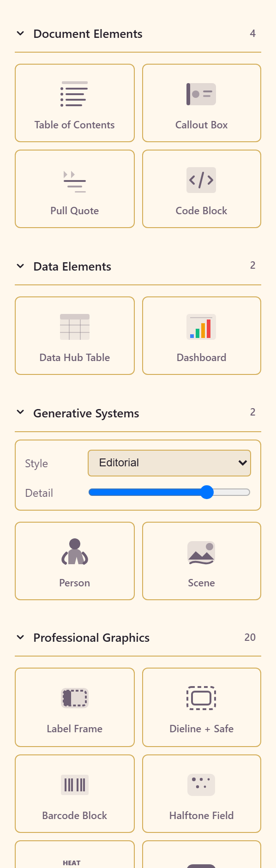This screenshot has height=868, width=276.
Task: Click the Professional Graphics count badge 20
Action: [250, 638]
